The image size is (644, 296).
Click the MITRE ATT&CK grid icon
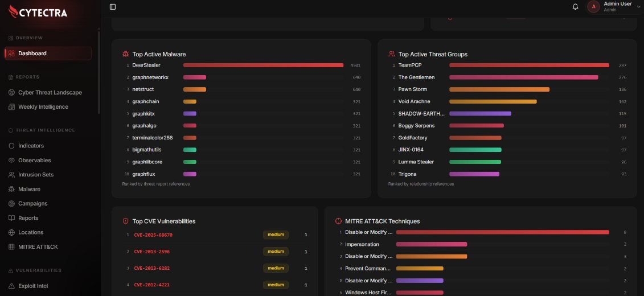(x=11, y=246)
